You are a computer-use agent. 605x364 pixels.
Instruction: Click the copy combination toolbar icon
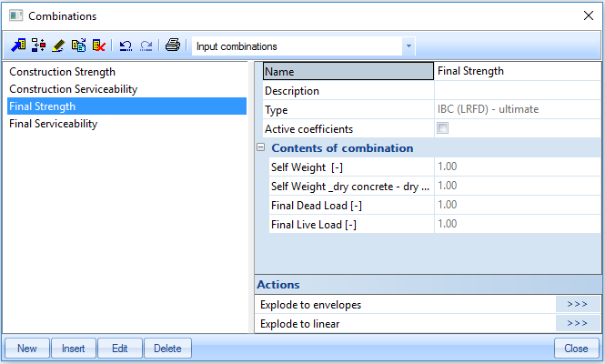click(x=78, y=45)
